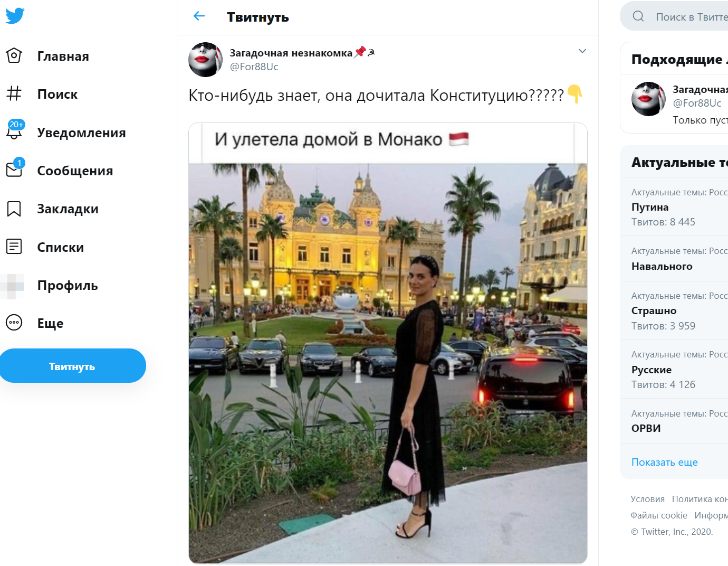Screen dimensions: 728x566
Task: Open Уведомления bell icon
Action: click(14, 132)
